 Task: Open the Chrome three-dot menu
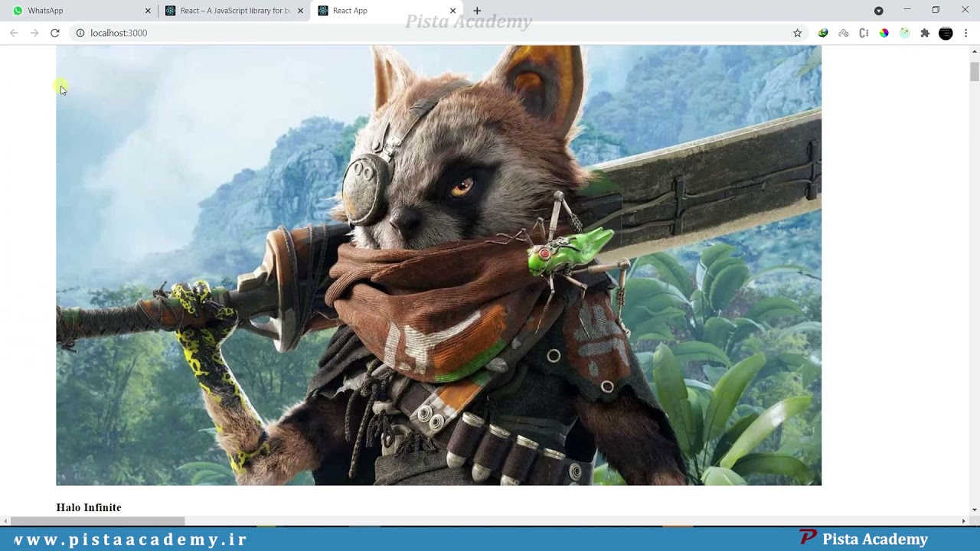pyautogui.click(x=966, y=33)
